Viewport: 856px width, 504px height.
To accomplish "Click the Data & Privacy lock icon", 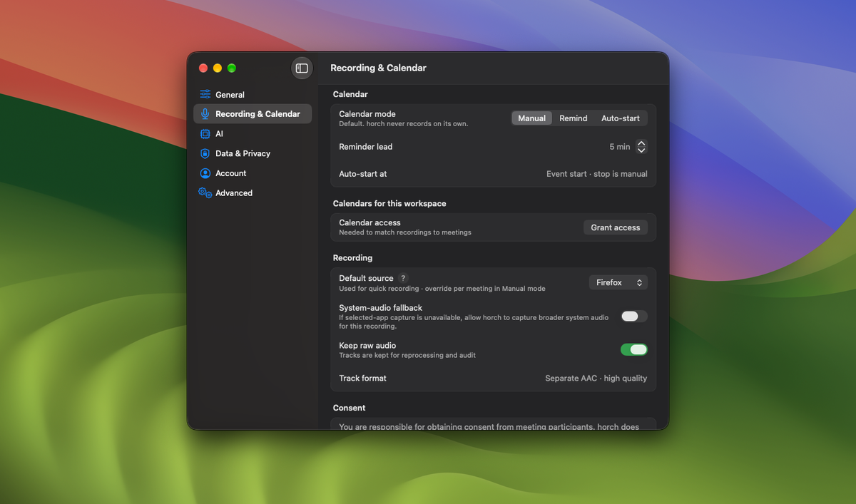I will point(205,153).
